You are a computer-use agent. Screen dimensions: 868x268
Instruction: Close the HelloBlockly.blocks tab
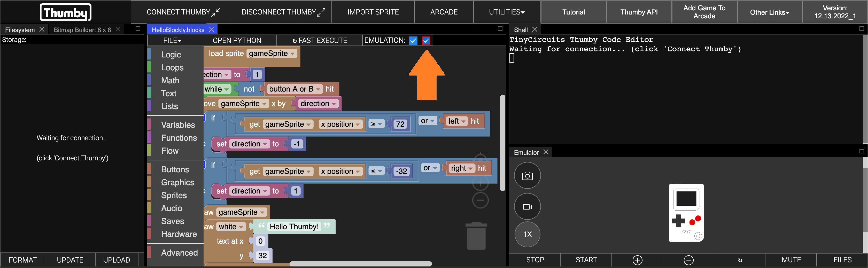[212, 30]
